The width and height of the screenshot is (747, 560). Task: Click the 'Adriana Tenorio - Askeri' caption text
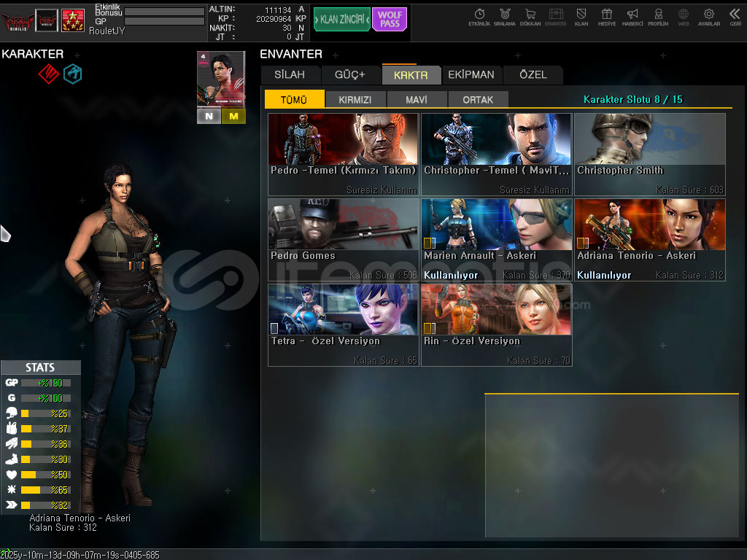[80, 518]
